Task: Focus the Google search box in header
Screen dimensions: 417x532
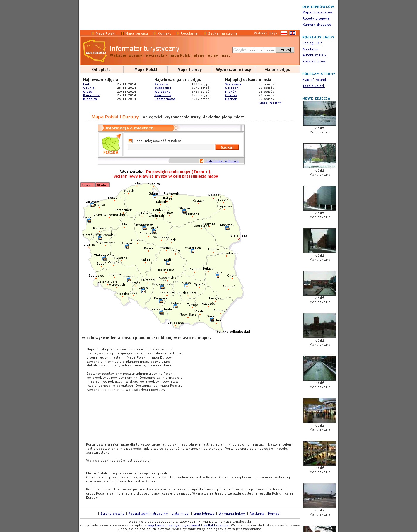Action: (x=254, y=50)
